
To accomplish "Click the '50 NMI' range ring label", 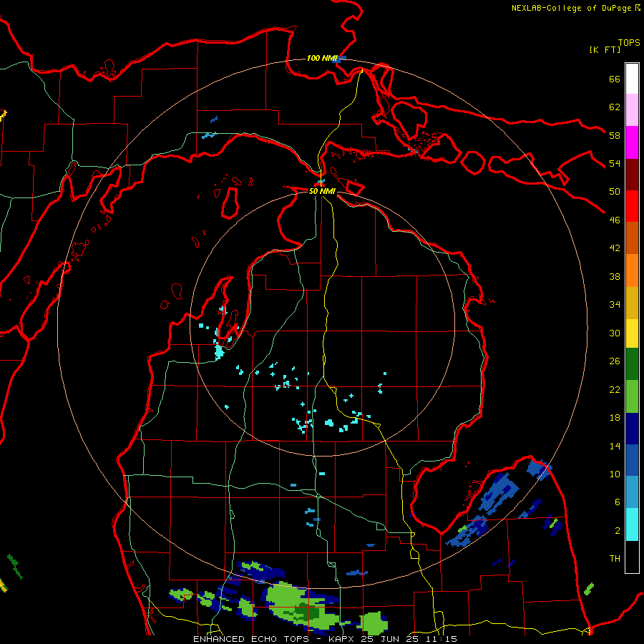I will pyautogui.click(x=322, y=191).
